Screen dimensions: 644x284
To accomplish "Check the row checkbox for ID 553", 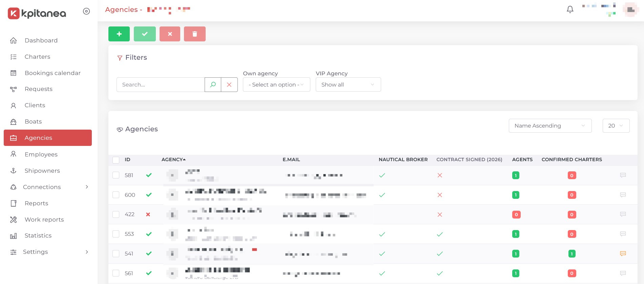I will click(x=116, y=234).
